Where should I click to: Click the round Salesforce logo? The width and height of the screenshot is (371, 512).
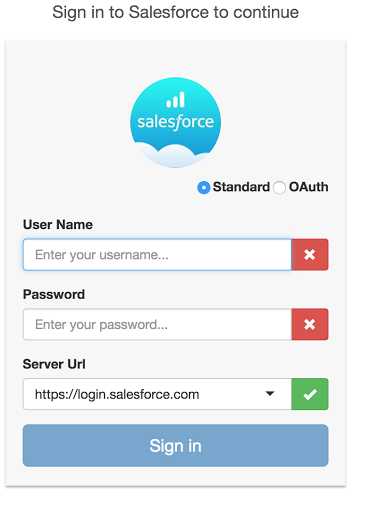(175, 122)
